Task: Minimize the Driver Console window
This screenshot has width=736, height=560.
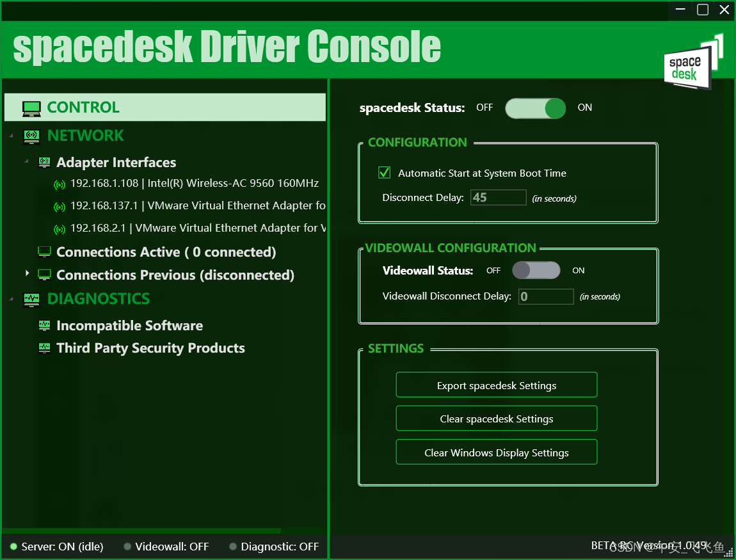Action: click(680, 10)
